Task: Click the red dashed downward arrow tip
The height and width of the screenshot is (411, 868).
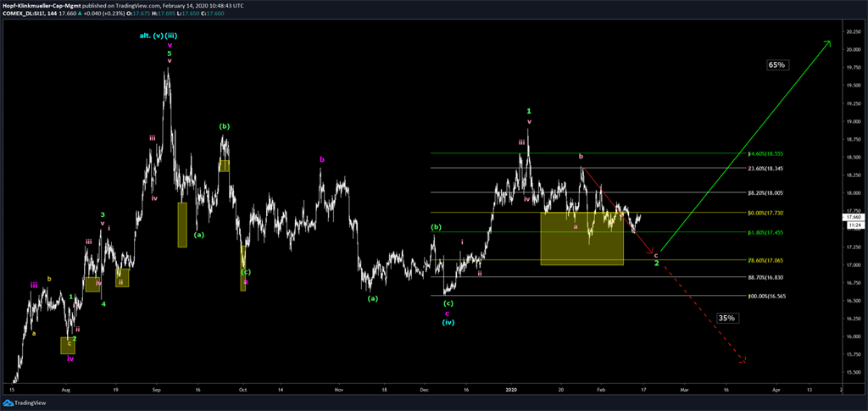Action: click(743, 359)
